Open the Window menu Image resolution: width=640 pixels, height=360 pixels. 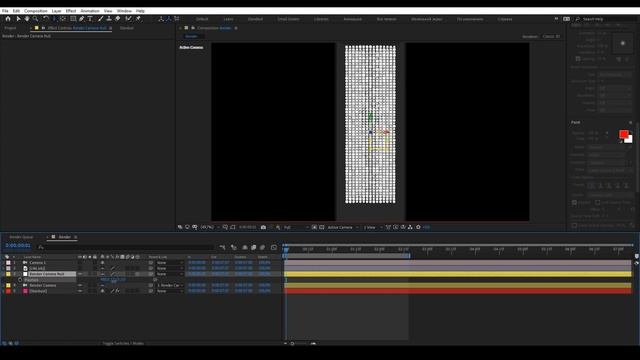tap(124, 11)
